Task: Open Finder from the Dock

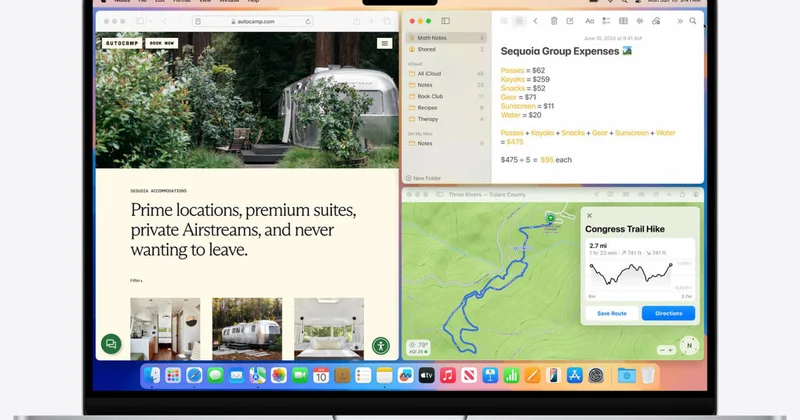Action: [x=152, y=376]
